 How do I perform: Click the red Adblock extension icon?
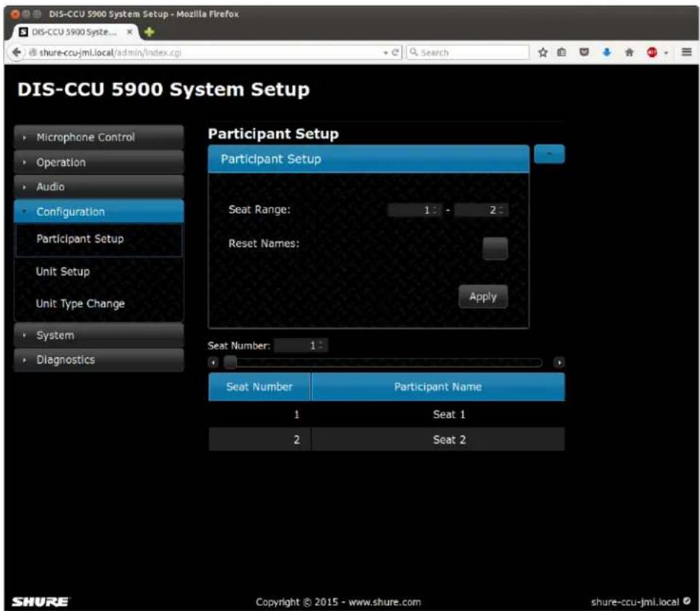[652, 52]
